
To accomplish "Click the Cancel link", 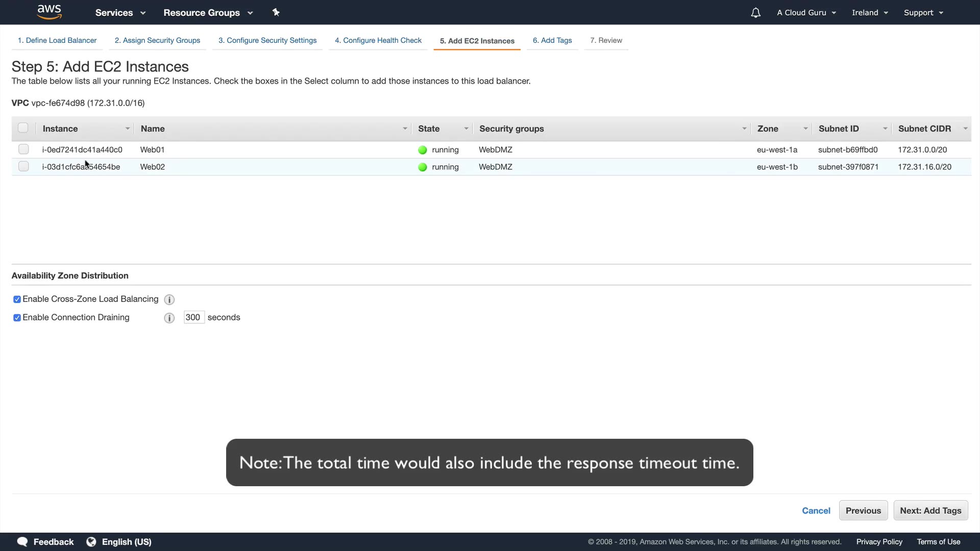I will [x=816, y=511].
